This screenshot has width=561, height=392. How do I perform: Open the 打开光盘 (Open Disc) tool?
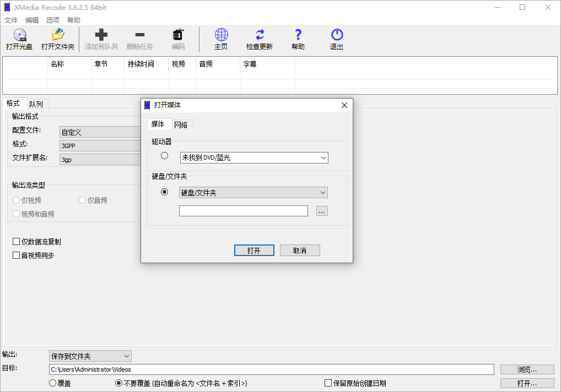click(x=19, y=39)
